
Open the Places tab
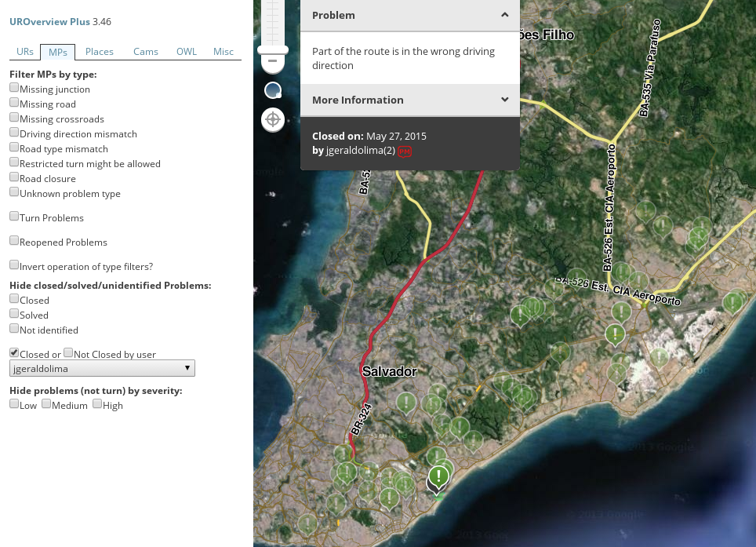point(99,51)
